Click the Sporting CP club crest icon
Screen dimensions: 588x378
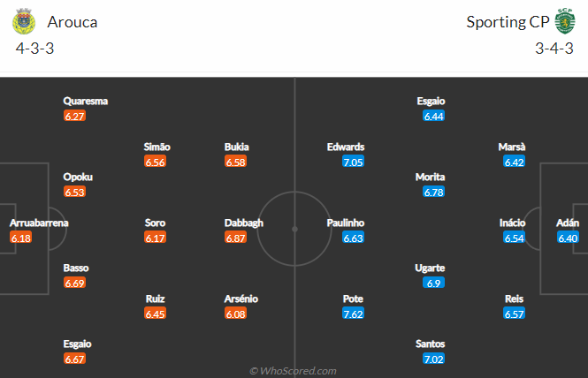pyautogui.click(x=565, y=21)
